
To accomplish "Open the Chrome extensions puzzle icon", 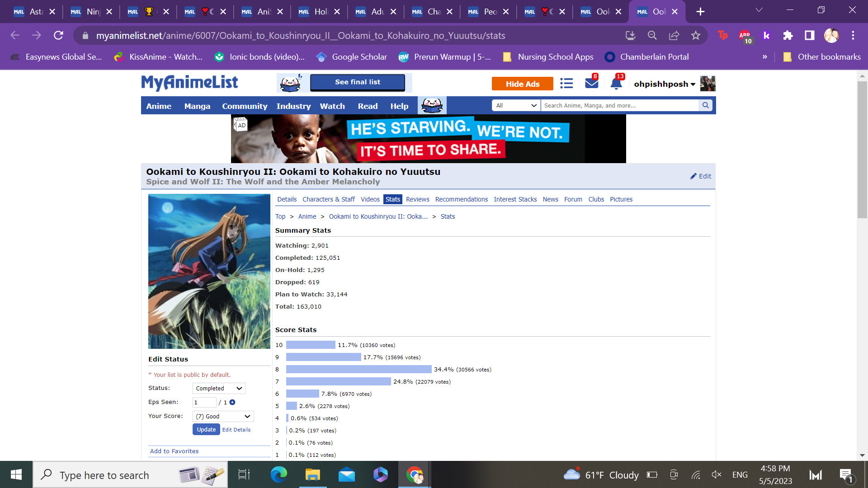I will 788,35.
